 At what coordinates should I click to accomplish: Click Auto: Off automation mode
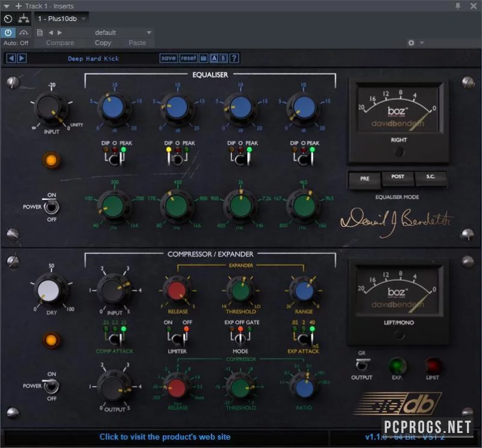[16, 43]
